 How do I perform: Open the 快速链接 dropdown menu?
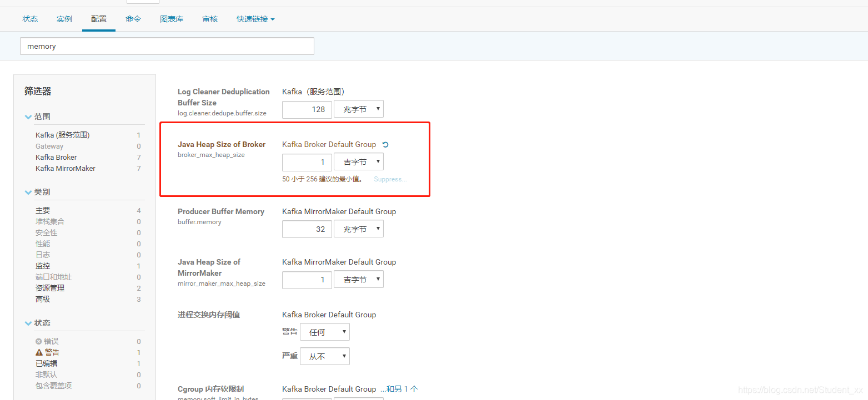[255, 19]
